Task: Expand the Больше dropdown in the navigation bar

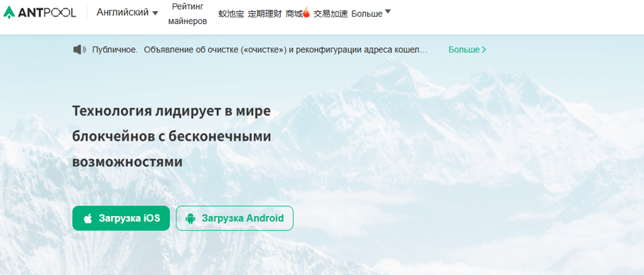Action: coord(371,13)
